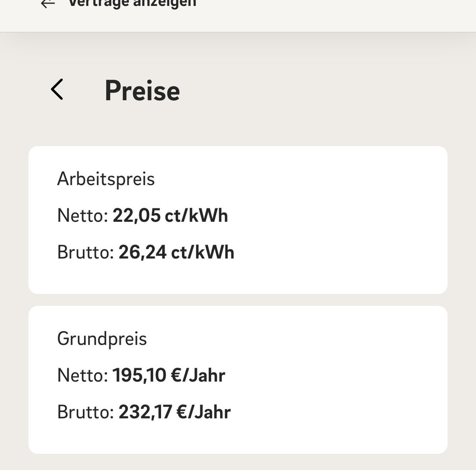Screen dimensions: 476x470
Task: Click the Brutto label under Grundpreis
Action: coord(85,412)
